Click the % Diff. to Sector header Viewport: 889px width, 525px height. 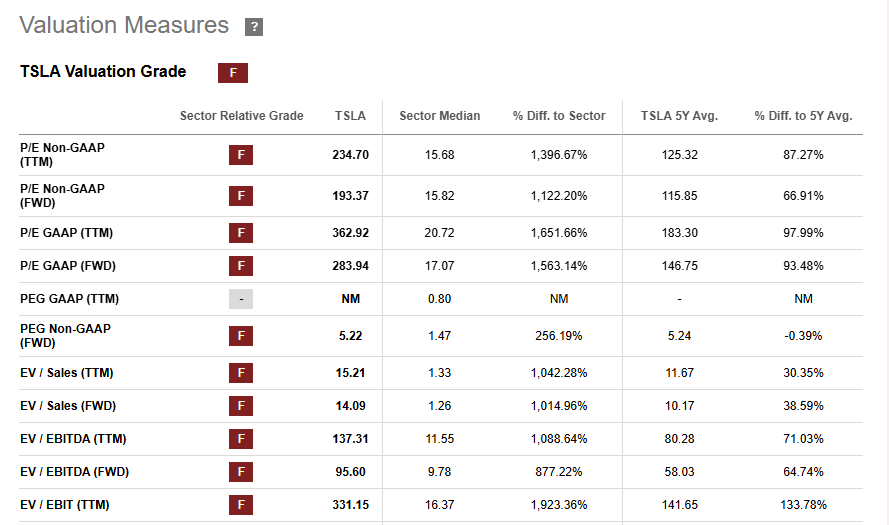point(559,116)
